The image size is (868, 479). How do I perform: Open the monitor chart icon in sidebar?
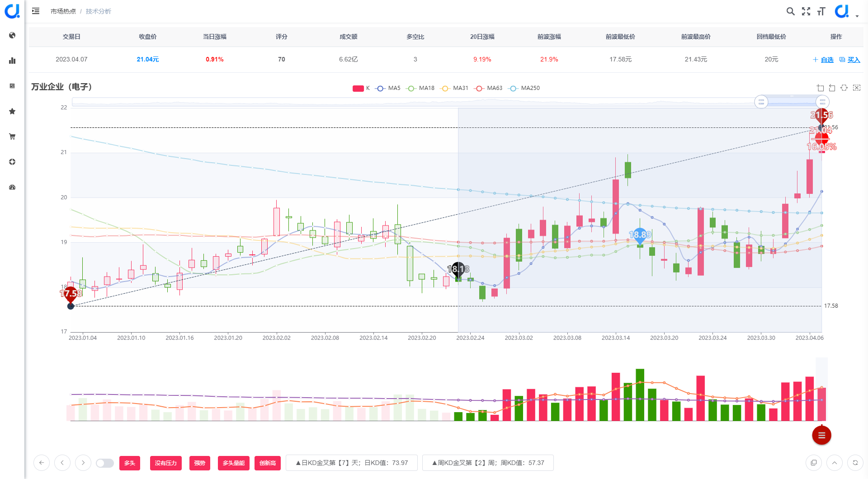pyautogui.click(x=12, y=86)
